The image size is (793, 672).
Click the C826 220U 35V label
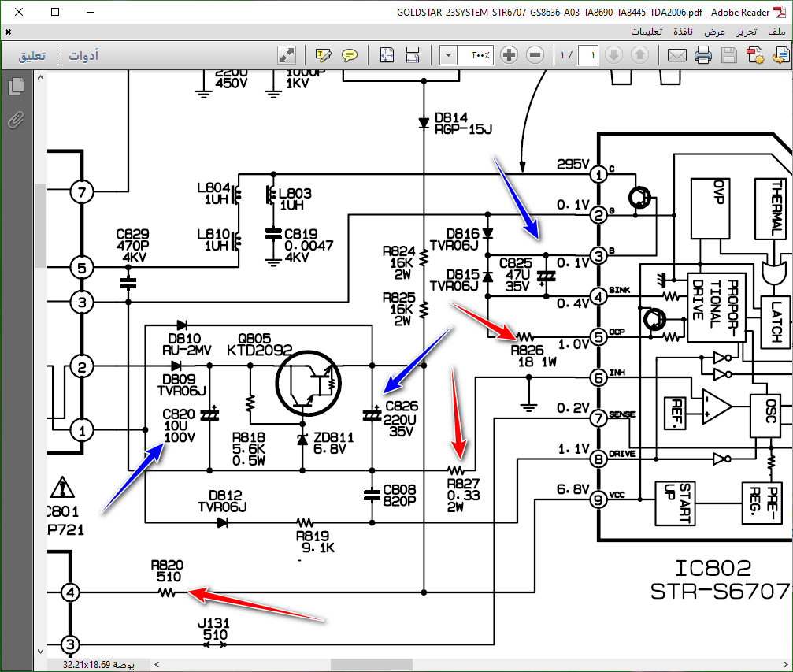401,419
